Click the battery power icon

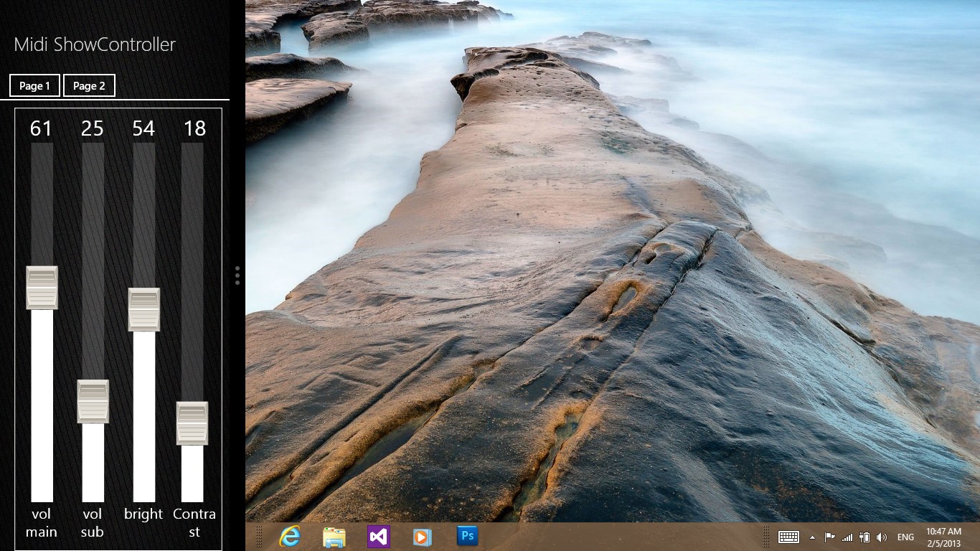[864, 537]
